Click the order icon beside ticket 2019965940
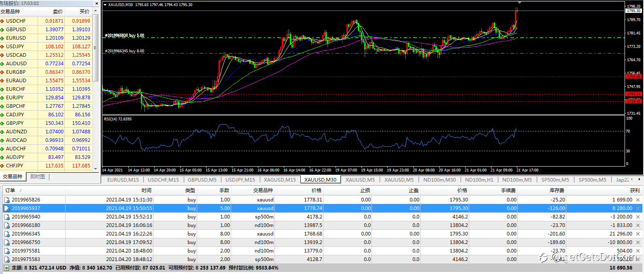This screenshot has width=644, height=274. [7, 217]
